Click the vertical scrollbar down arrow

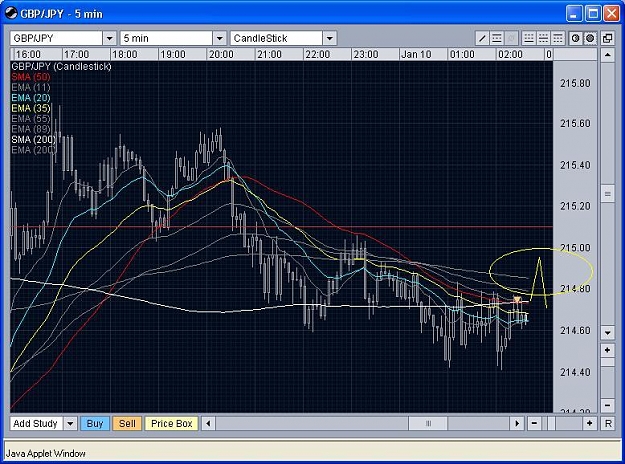(x=607, y=332)
